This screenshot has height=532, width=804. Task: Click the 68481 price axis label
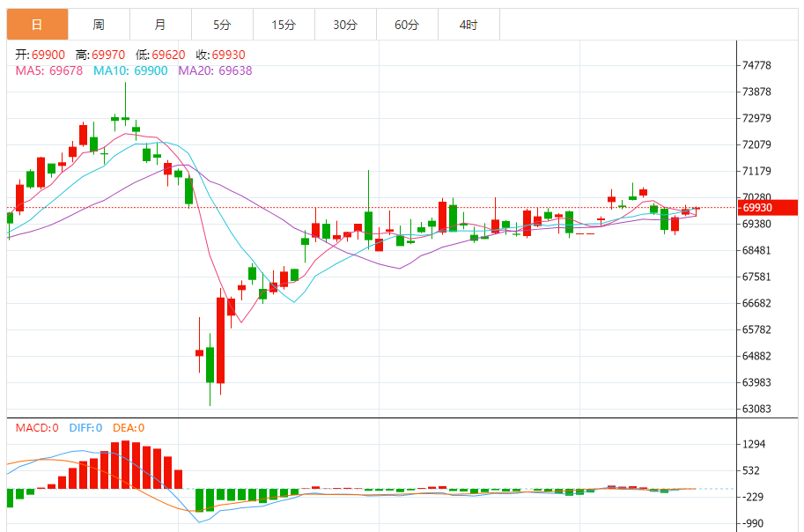pyautogui.click(x=756, y=250)
